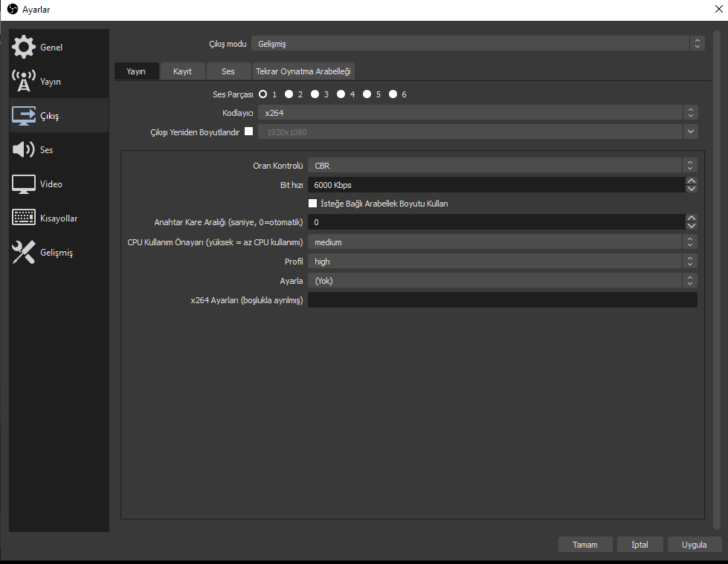Switch to the Yayın output tab
This screenshot has width=728, height=564.
click(136, 71)
